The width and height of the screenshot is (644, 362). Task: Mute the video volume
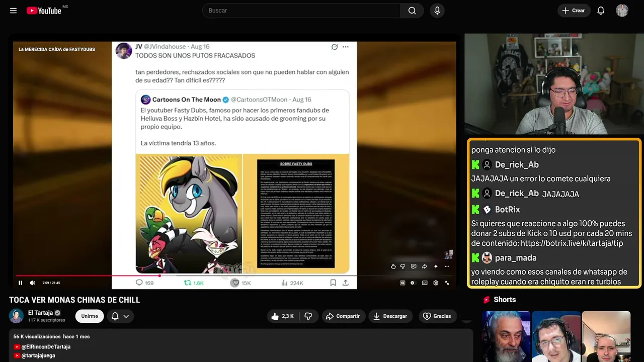click(32, 283)
